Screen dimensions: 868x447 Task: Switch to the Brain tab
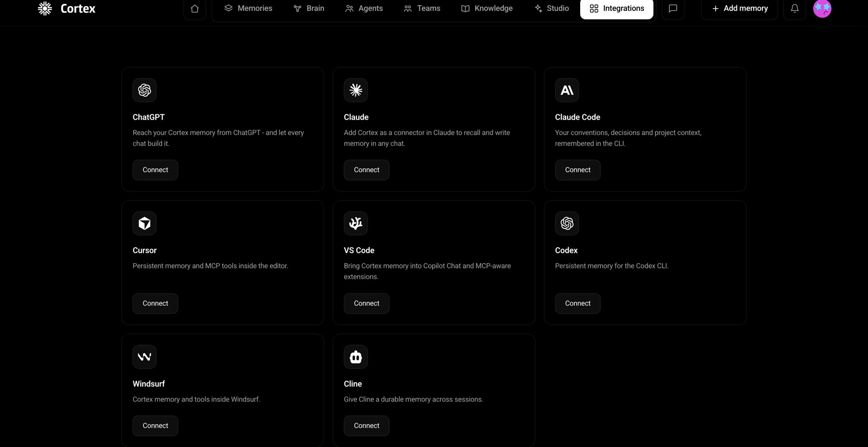(309, 9)
